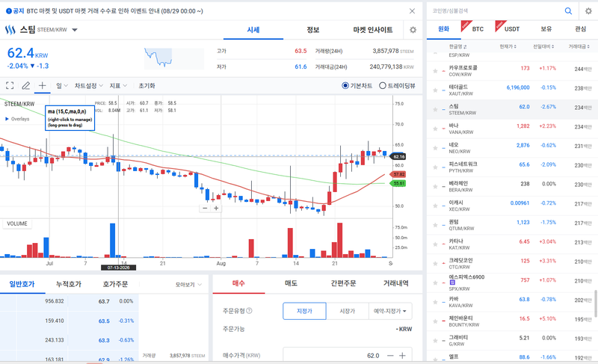Screen dimensions: 598x364
Task: Select the BTC market tab
Action: coord(478,29)
